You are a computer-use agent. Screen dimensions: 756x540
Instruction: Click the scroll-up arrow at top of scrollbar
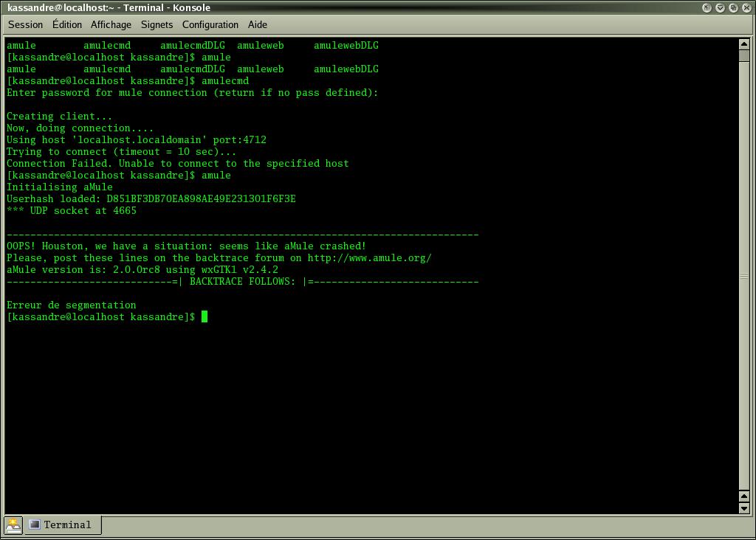tap(744, 44)
